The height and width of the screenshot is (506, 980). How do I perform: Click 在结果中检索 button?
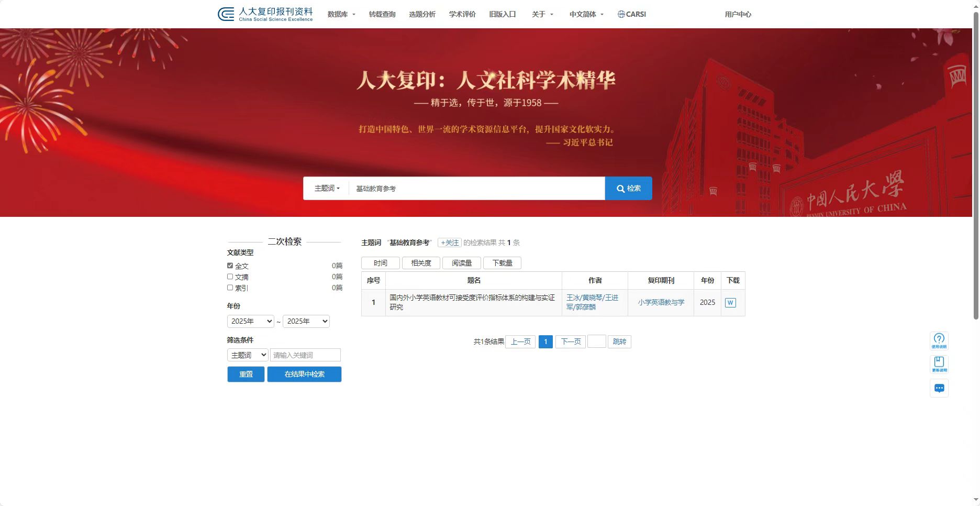pyautogui.click(x=304, y=374)
